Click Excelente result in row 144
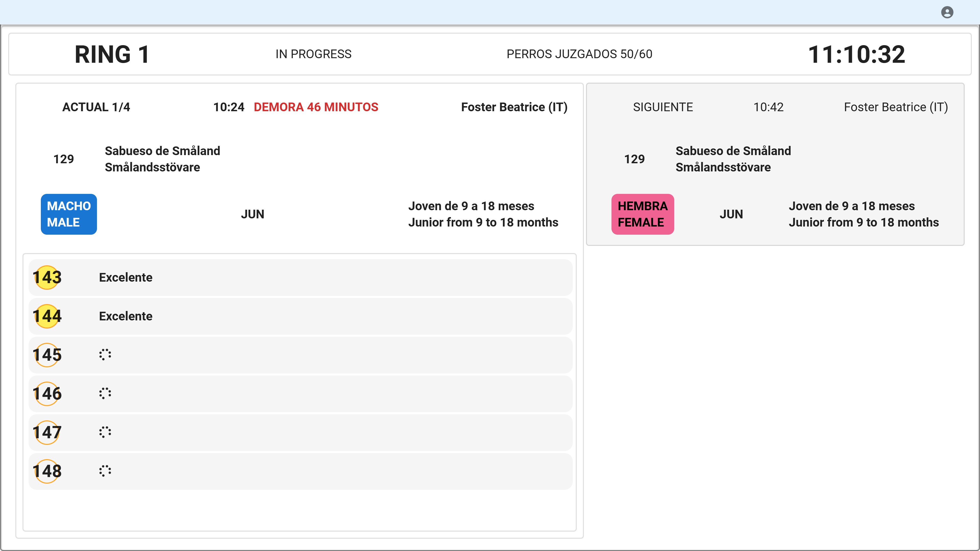This screenshot has height=551, width=980. tap(126, 316)
